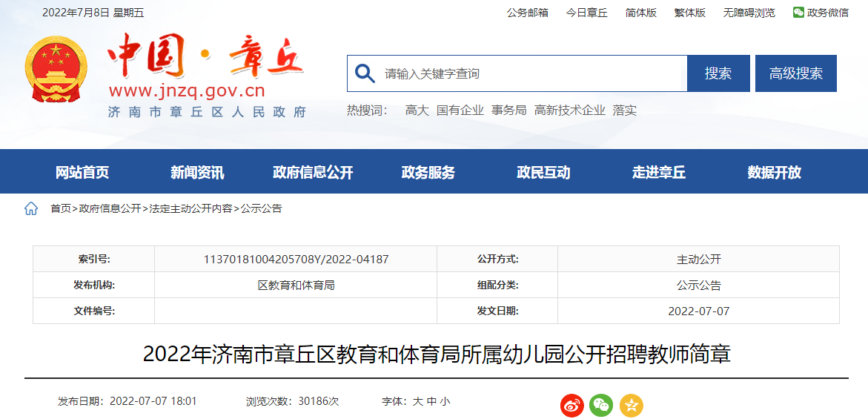The image size is (868, 419).
Task: Click the 2022-07-07 issue date cell
Action: pos(698,311)
